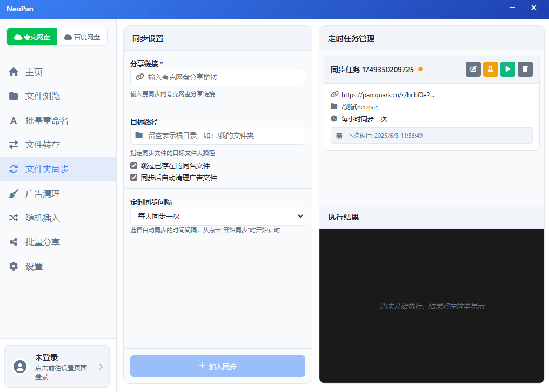Edit sync task 1749350209725 via pencil icon

click(x=473, y=69)
